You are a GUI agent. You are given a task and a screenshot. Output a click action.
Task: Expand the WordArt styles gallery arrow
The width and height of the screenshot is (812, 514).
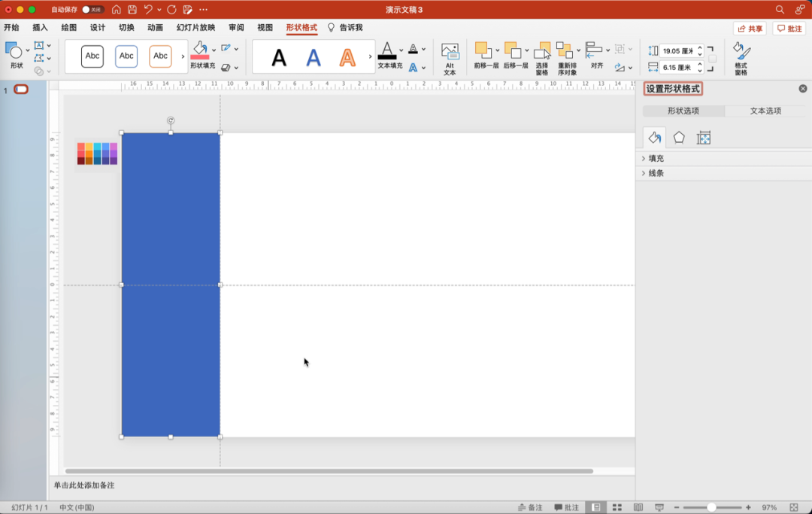[370, 56]
